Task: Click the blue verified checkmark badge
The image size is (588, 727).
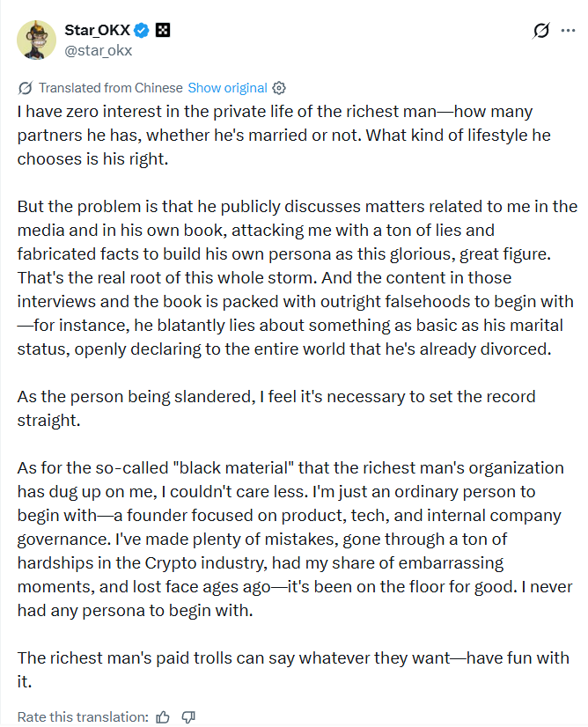Action: coord(141,31)
